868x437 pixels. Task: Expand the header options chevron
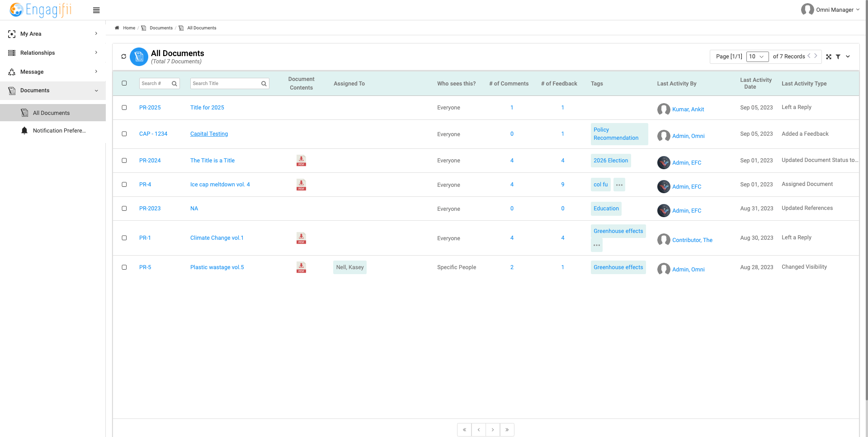coord(848,57)
